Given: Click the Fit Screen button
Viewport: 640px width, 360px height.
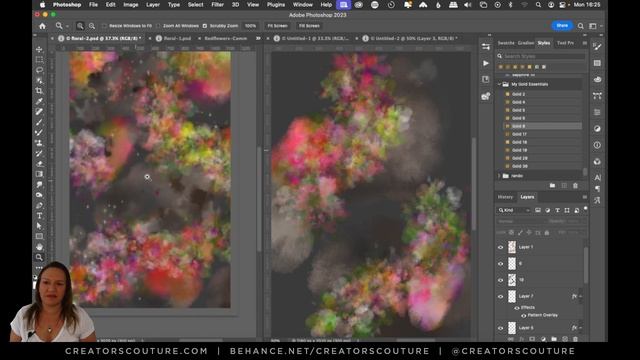Looking at the screenshot, I should point(278,26).
